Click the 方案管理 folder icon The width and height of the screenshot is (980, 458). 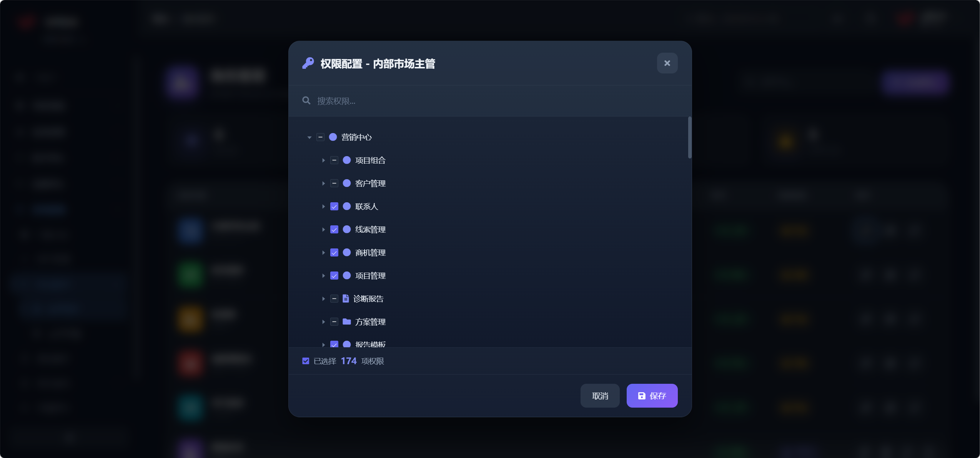(x=347, y=321)
